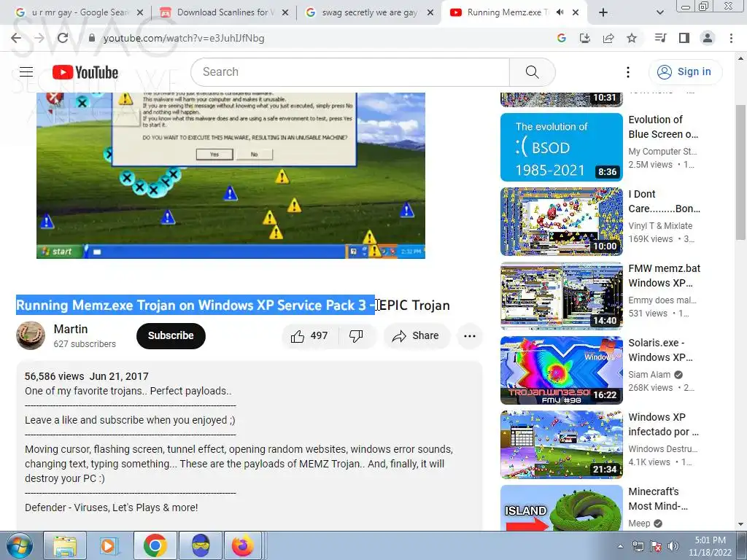Expand the tab search chevron
747x560 pixels.
coord(659,13)
